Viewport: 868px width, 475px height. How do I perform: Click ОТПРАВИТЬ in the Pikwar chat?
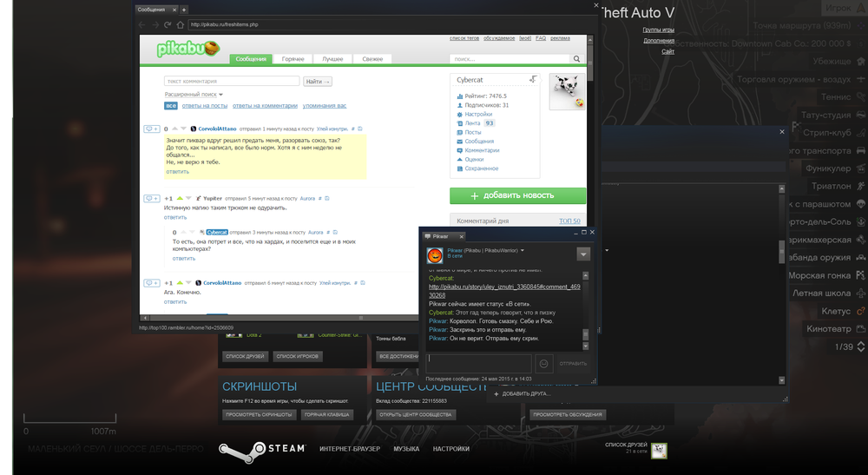point(573,364)
